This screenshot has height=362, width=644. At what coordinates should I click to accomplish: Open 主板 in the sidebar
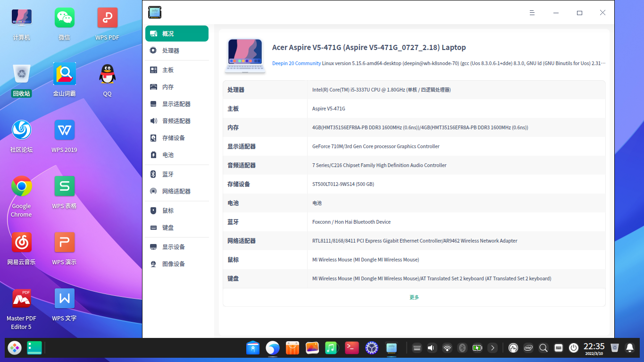(x=177, y=70)
